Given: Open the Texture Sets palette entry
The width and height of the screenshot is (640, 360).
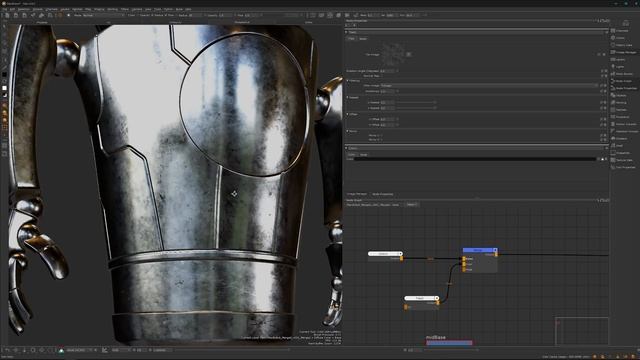Looking at the screenshot, I should (624, 160).
